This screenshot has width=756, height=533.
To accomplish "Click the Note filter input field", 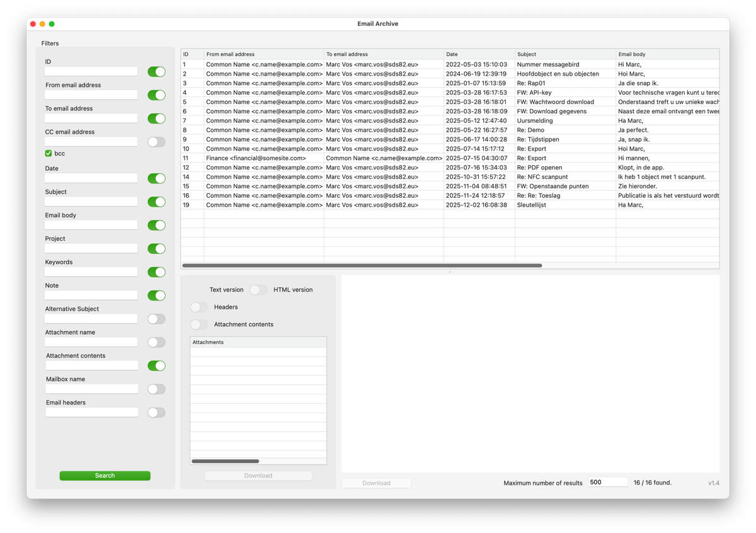I will click(91, 295).
